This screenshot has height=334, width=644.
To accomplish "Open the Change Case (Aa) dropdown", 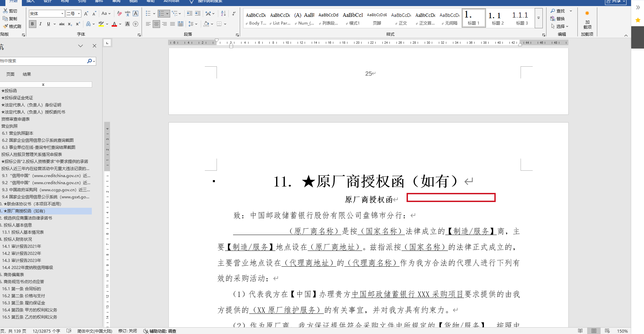I will click(106, 13).
